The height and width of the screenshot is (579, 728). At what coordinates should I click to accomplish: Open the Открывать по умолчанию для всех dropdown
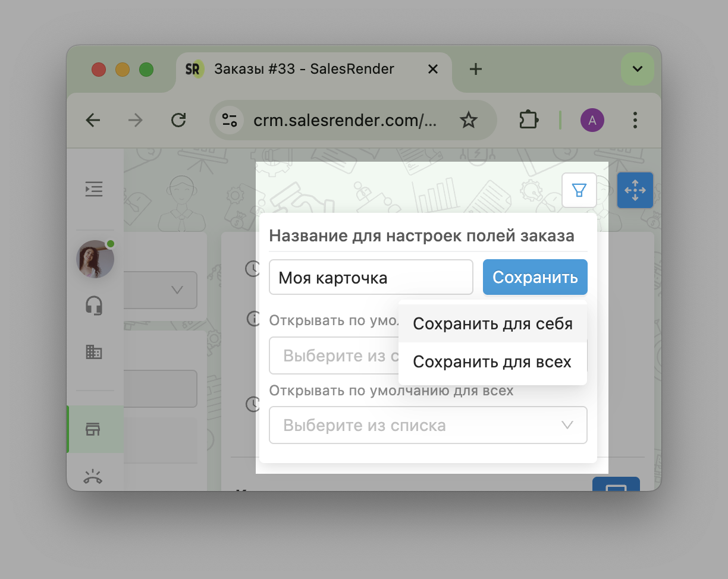pyautogui.click(x=428, y=425)
